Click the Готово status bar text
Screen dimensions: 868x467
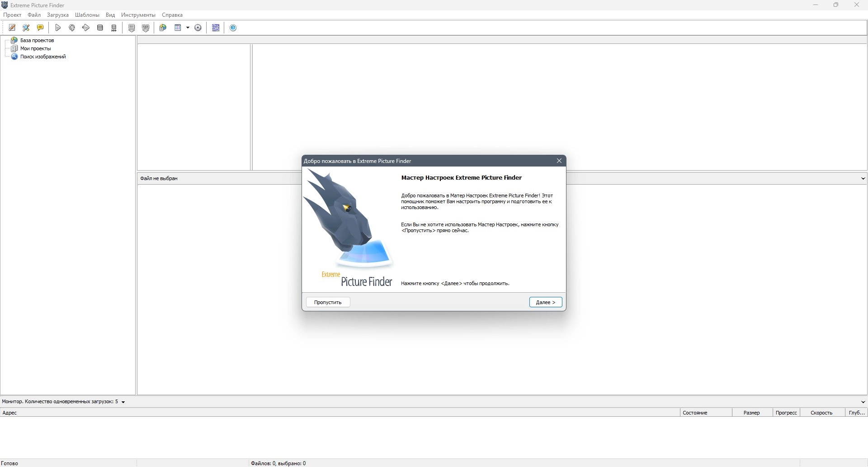[9, 463]
